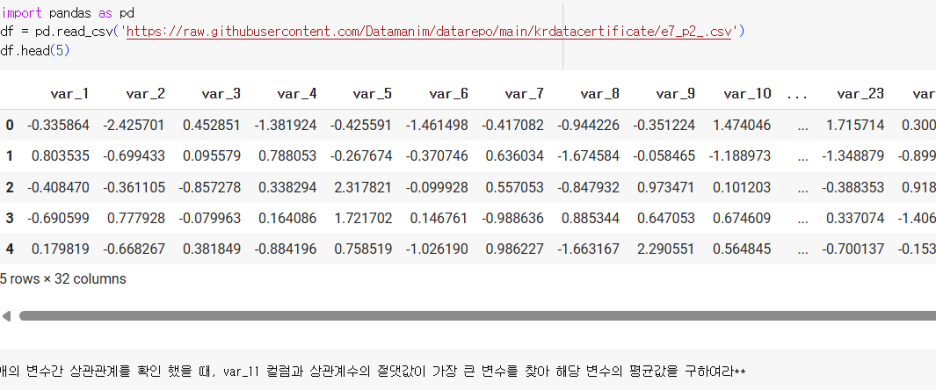The image size is (936, 390).
Task: Click the table's horizontal scrollbar track
Action: click(478, 316)
